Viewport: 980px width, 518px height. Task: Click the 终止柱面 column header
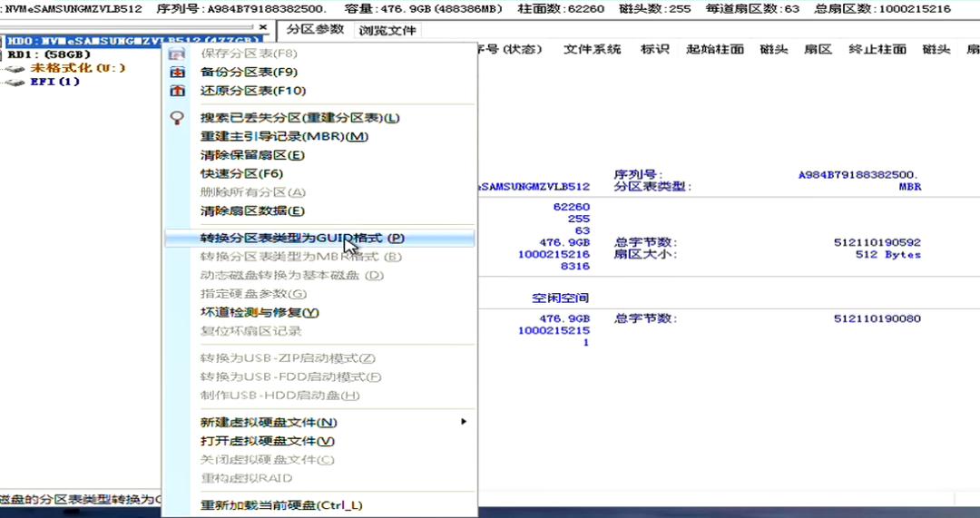pos(877,49)
